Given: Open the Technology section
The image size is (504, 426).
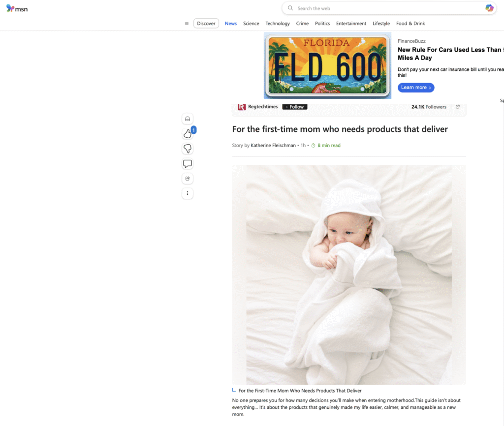Looking at the screenshot, I should (x=278, y=24).
